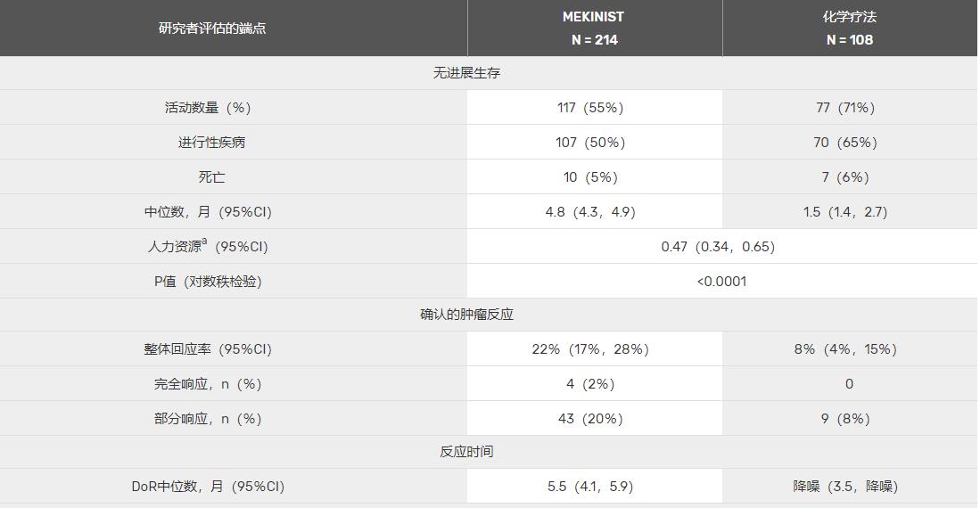Click the 死亡 row label
This screenshot has height=508, width=980.
tap(211, 177)
